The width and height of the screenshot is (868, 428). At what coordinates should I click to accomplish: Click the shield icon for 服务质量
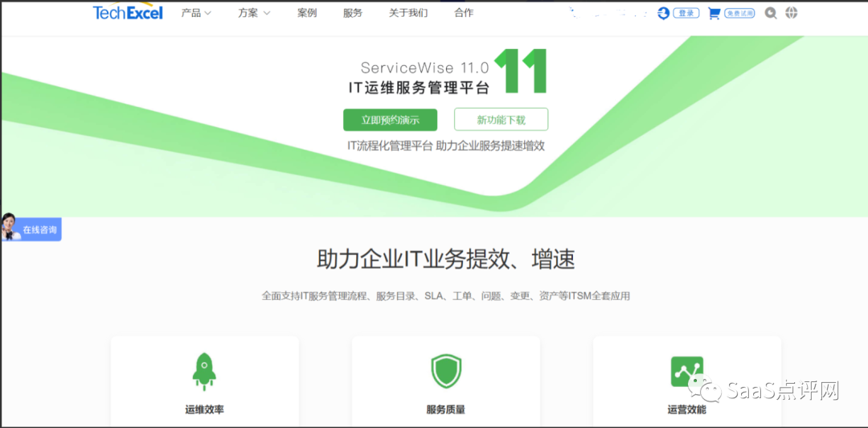coord(446,371)
